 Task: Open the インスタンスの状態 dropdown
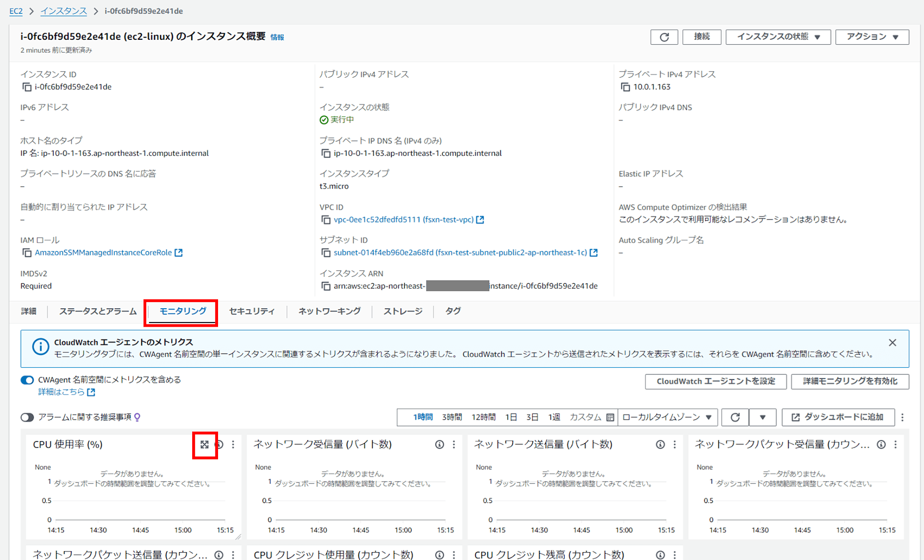[778, 37]
